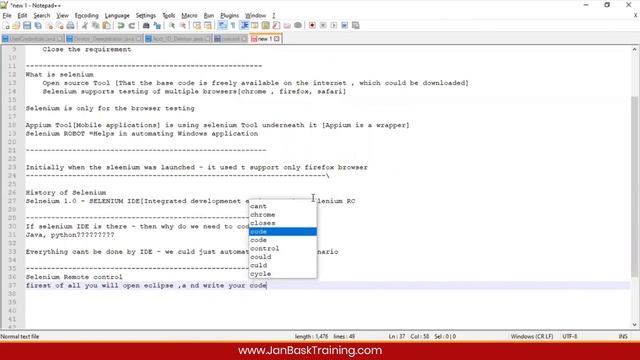The image size is (640, 360).
Task: Open the Window menu
Action: pos(255,16)
